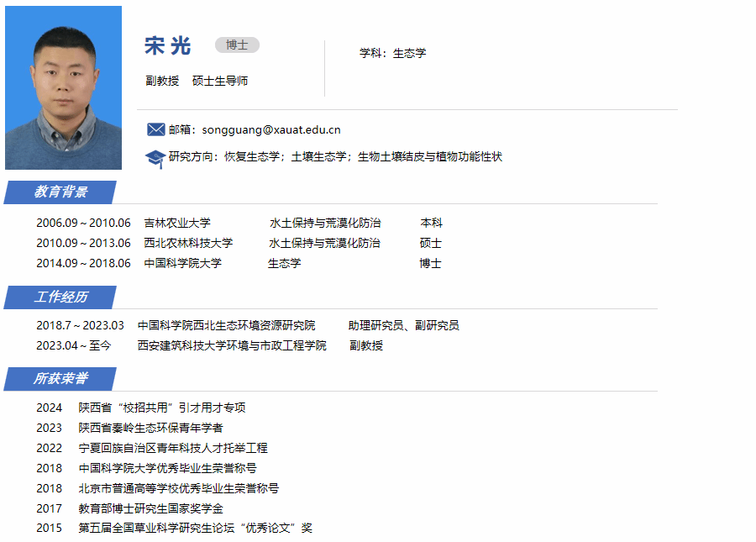This screenshot has height=542, width=756.
Task: Click the envelope email icon
Action: click(155, 129)
